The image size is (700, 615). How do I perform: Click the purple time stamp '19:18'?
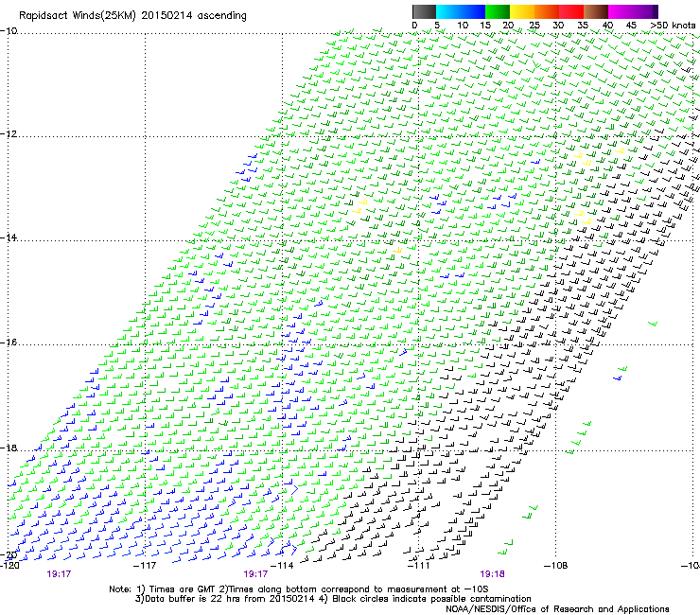click(492, 574)
